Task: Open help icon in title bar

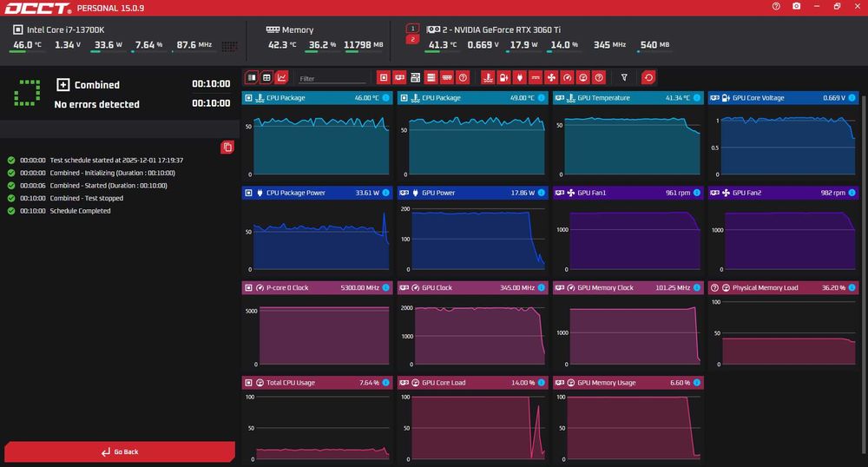Action: click(776, 7)
